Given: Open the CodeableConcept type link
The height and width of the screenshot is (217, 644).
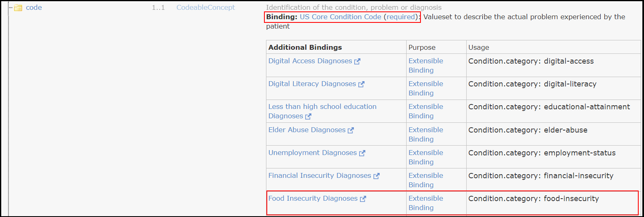Looking at the screenshot, I should pyautogui.click(x=206, y=8).
